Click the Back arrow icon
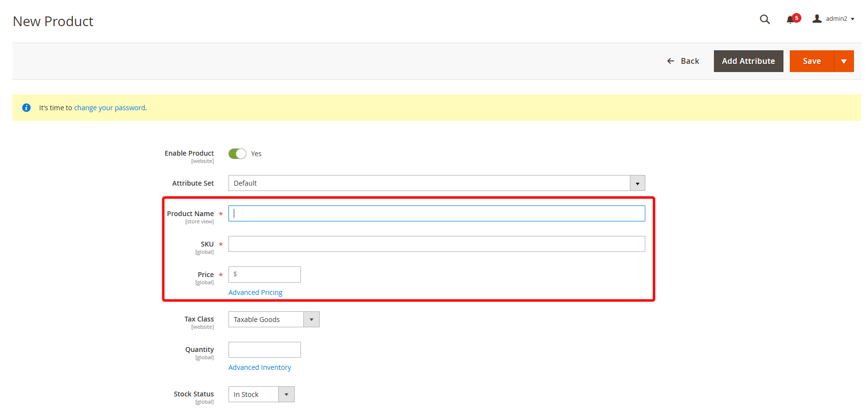 point(670,61)
